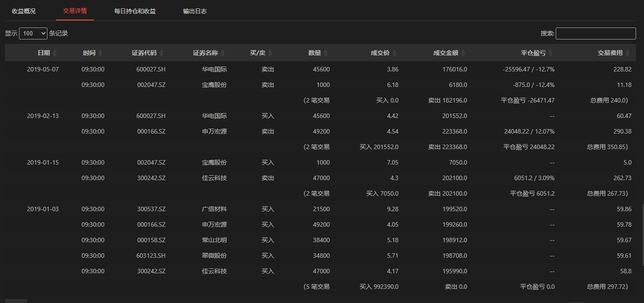Sort by 平仓盈亏 column arrow icon
This screenshot has width=644, height=303.
(550, 53)
